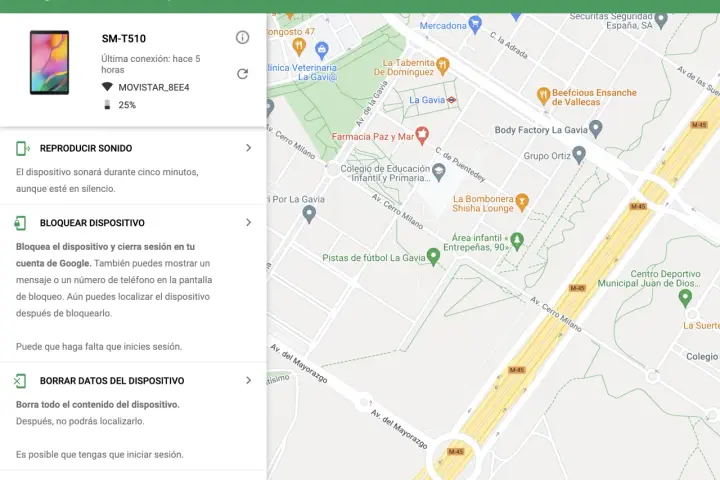Click the C. la Adrada street label

pyautogui.click(x=508, y=45)
